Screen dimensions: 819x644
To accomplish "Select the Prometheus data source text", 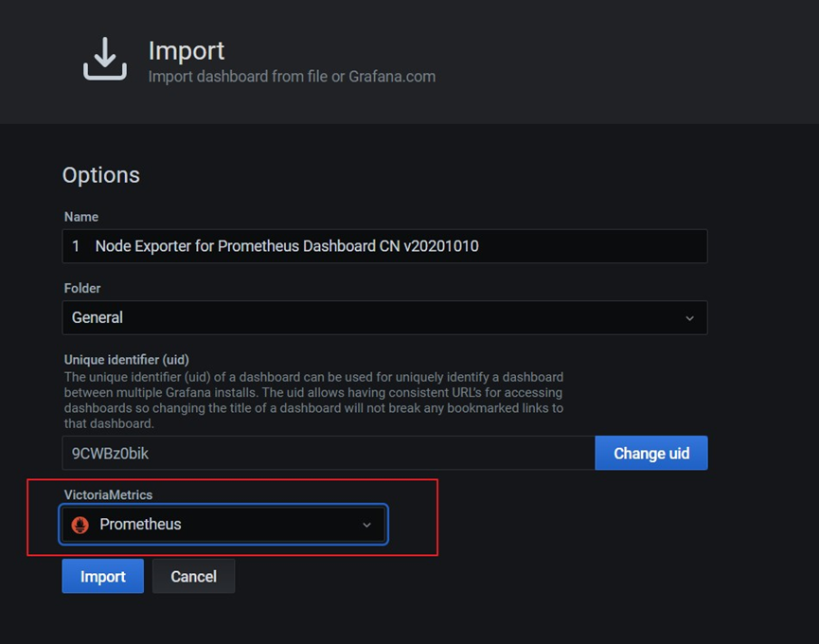I will (x=140, y=525).
